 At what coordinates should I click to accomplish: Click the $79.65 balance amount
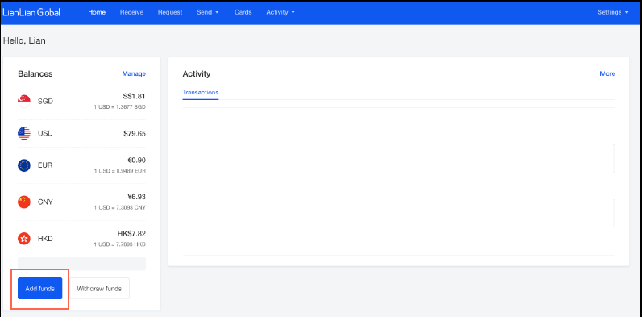(135, 134)
